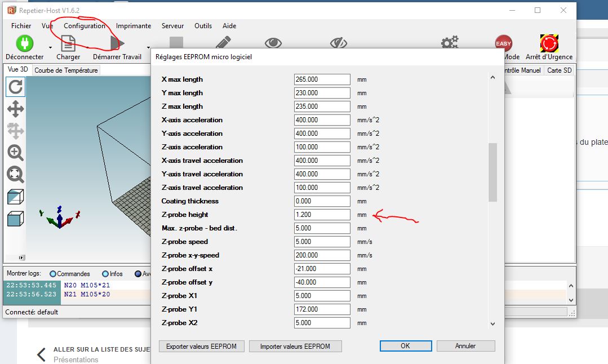Confirm EEPROM settings with OK
This screenshot has width=608, height=364.
[x=406, y=346]
